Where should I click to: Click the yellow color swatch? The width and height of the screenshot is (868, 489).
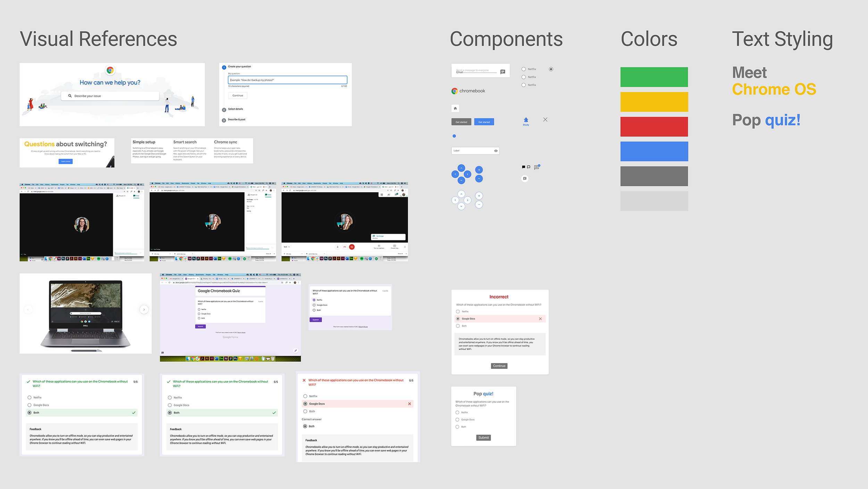coord(654,102)
